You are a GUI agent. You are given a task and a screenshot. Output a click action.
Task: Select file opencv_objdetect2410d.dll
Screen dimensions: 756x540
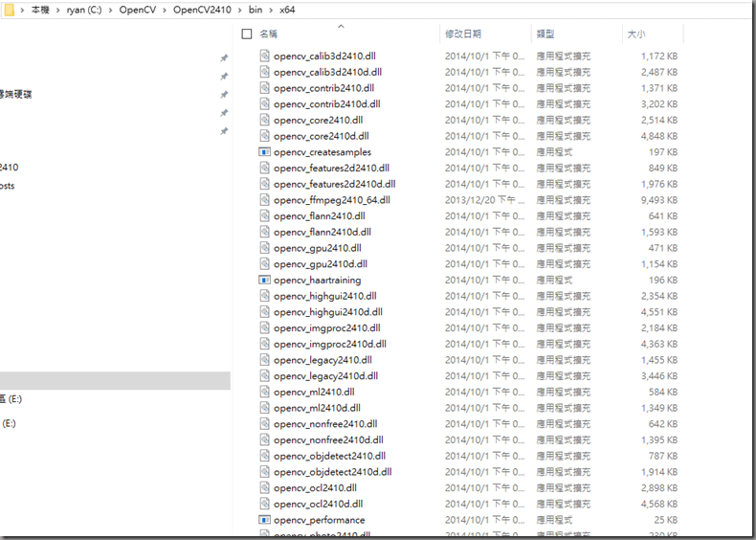pos(333,471)
